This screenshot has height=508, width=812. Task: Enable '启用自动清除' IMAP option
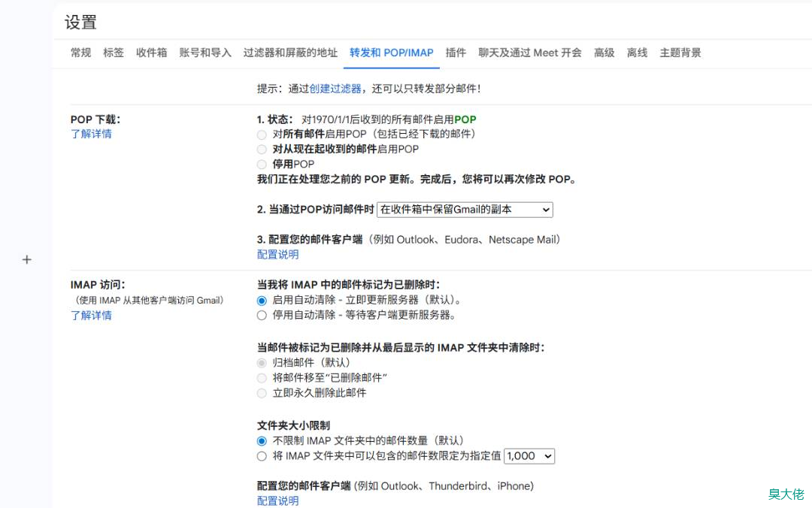[x=262, y=300]
